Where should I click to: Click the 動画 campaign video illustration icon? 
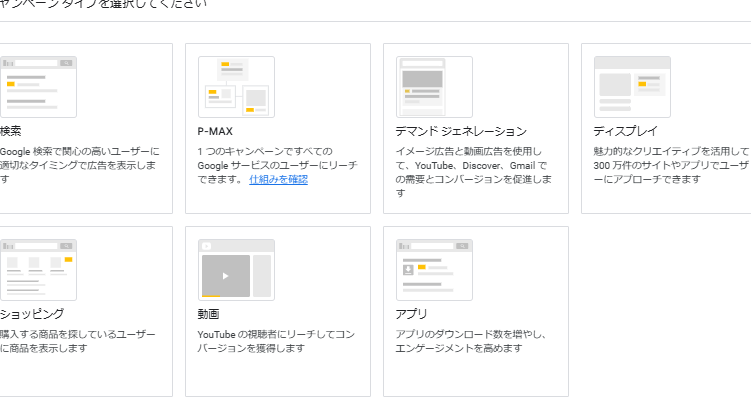(x=237, y=270)
